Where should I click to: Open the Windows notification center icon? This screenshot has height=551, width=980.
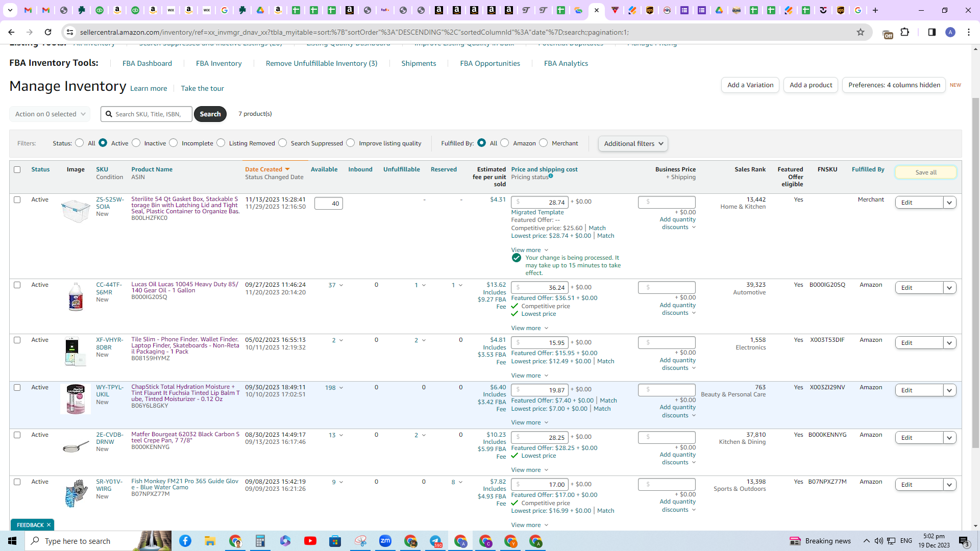(964, 541)
